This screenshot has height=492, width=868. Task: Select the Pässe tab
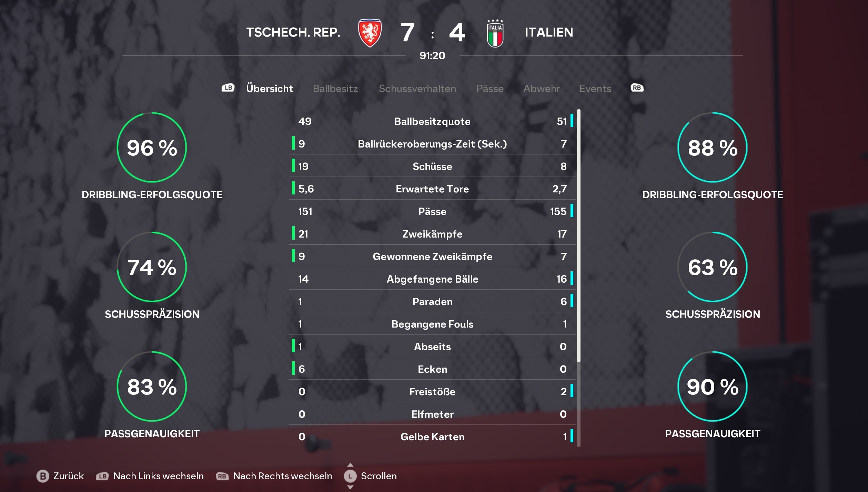[489, 89]
